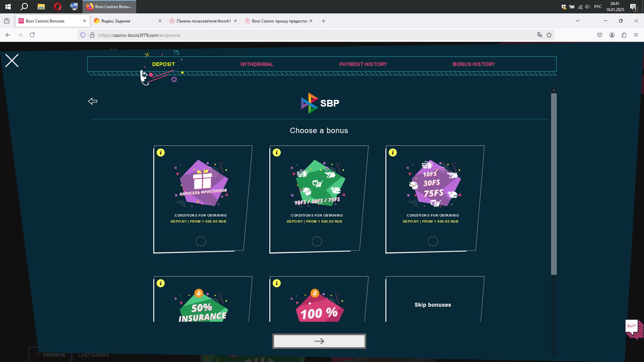The width and height of the screenshot is (644, 362).
Task: Switch to the Панель пользователя browser tab
Action: pos(203,21)
